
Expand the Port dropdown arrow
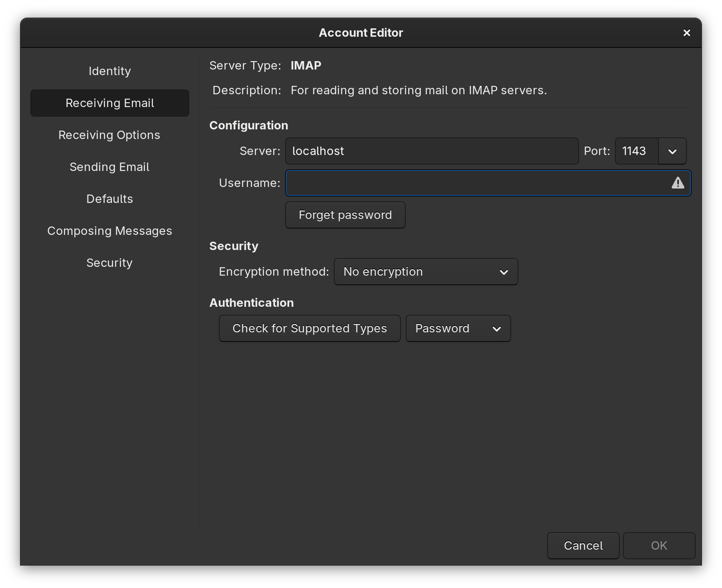[x=672, y=151]
